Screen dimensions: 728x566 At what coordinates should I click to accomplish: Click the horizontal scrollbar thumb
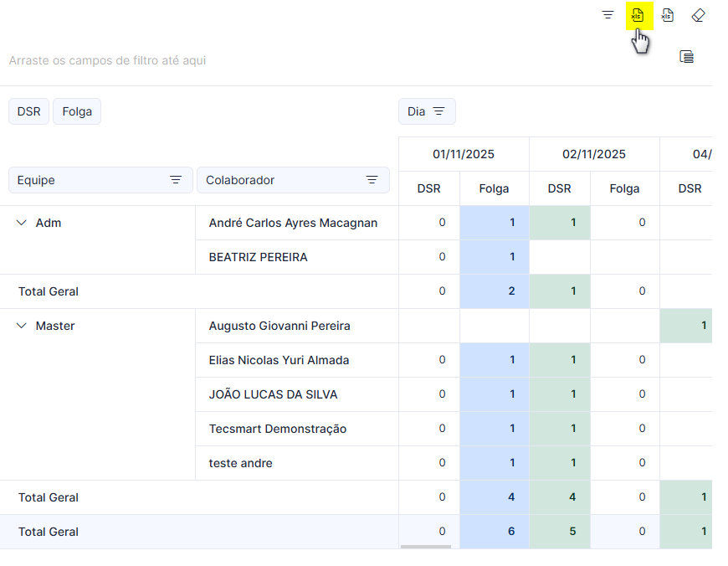click(426, 547)
